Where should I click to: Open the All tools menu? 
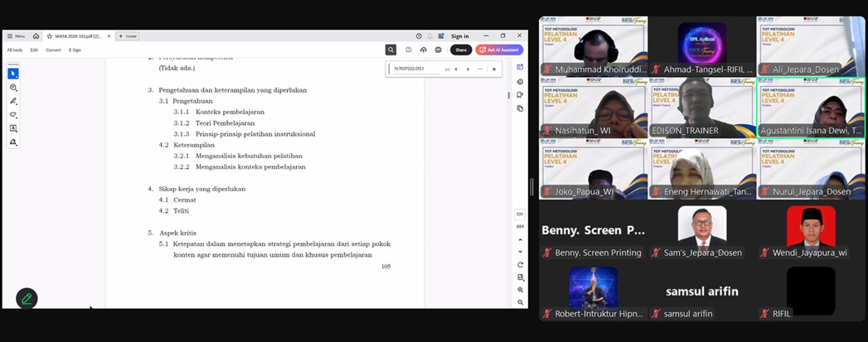pyautogui.click(x=15, y=50)
